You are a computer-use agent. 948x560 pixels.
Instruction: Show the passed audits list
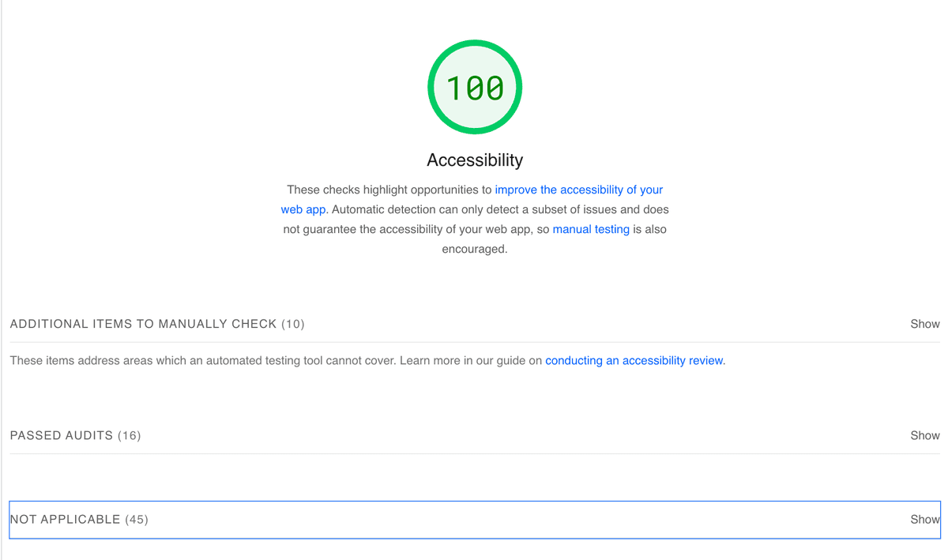tap(924, 435)
